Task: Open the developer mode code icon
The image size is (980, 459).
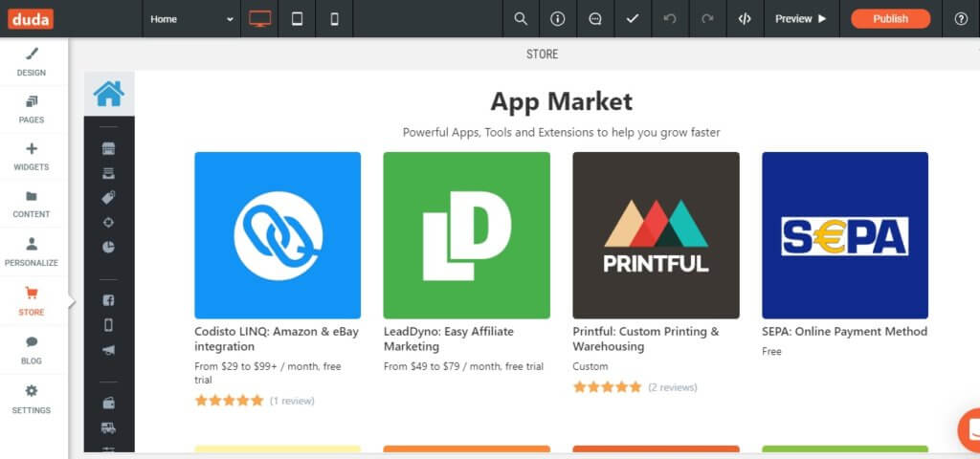Action: (745, 18)
